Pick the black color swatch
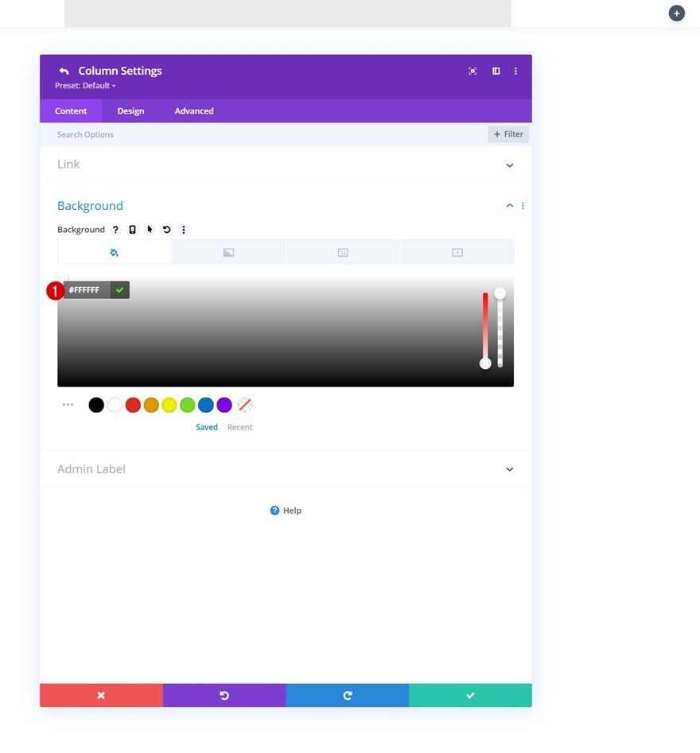The image size is (700, 753). (96, 405)
